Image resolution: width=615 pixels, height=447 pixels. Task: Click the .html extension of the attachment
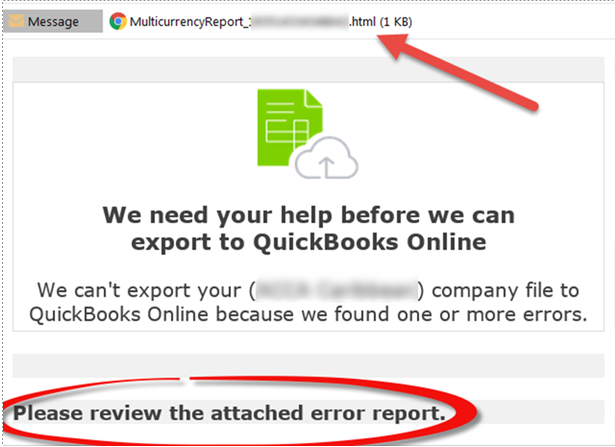[x=362, y=22]
